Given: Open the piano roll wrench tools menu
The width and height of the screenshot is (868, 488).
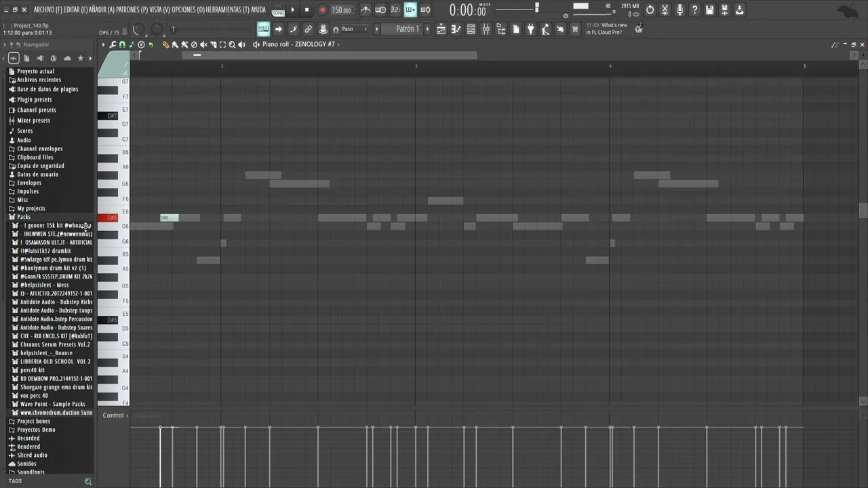Looking at the screenshot, I should pos(113,45).
